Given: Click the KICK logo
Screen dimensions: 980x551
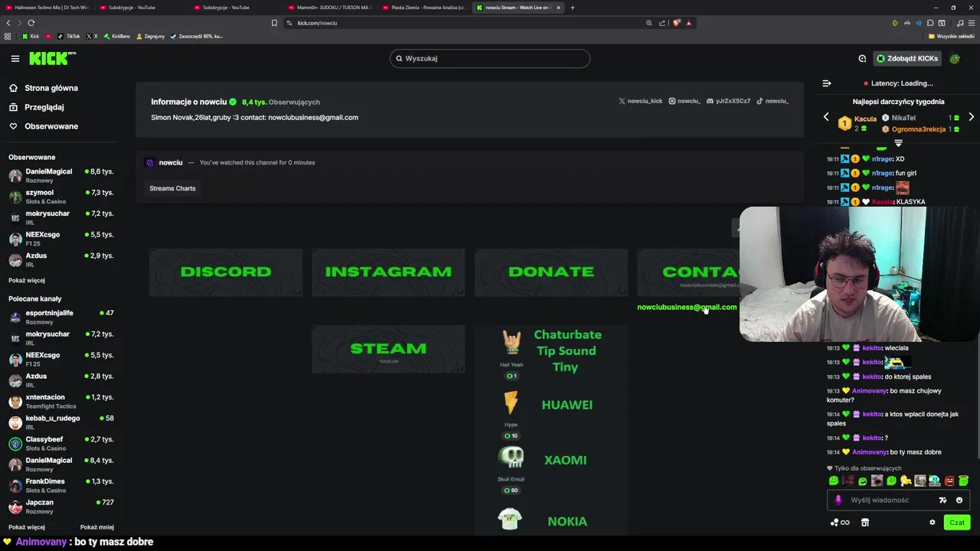Looking at the screenshot, I should click(52, 58).
